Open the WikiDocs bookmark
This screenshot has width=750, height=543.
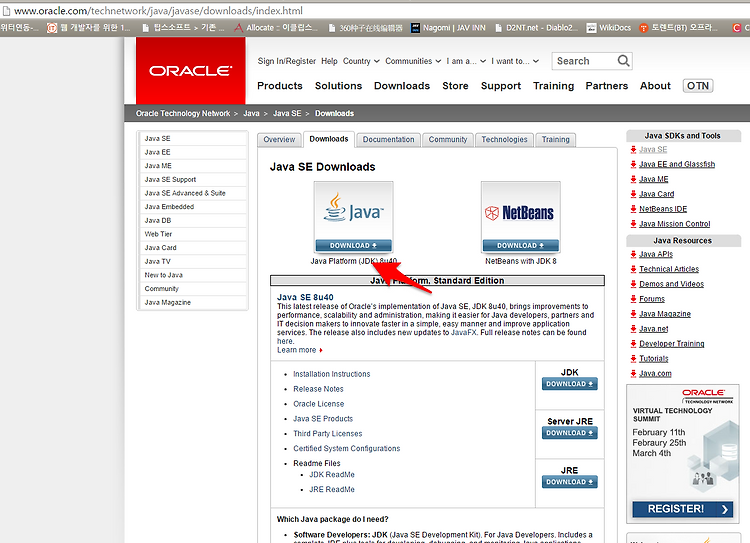(609, 28)
